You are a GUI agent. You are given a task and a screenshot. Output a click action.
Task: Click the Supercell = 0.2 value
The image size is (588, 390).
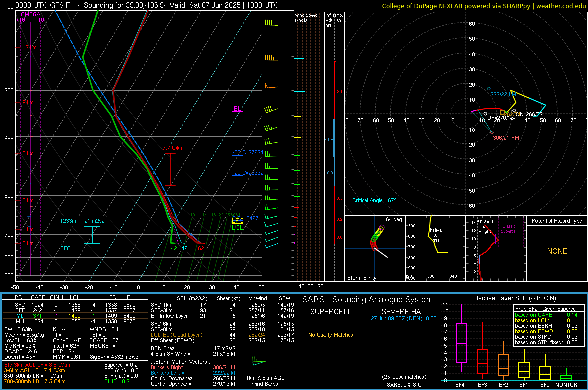(121, 365)
